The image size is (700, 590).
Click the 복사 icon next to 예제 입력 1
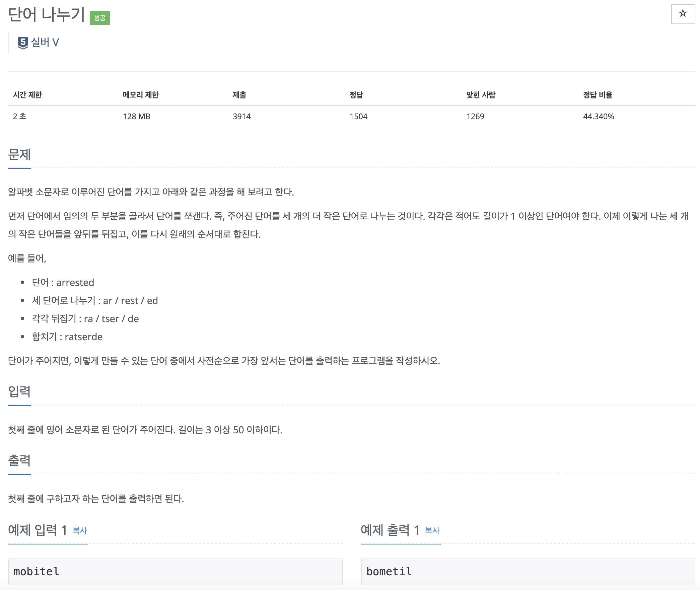(79, 530)
